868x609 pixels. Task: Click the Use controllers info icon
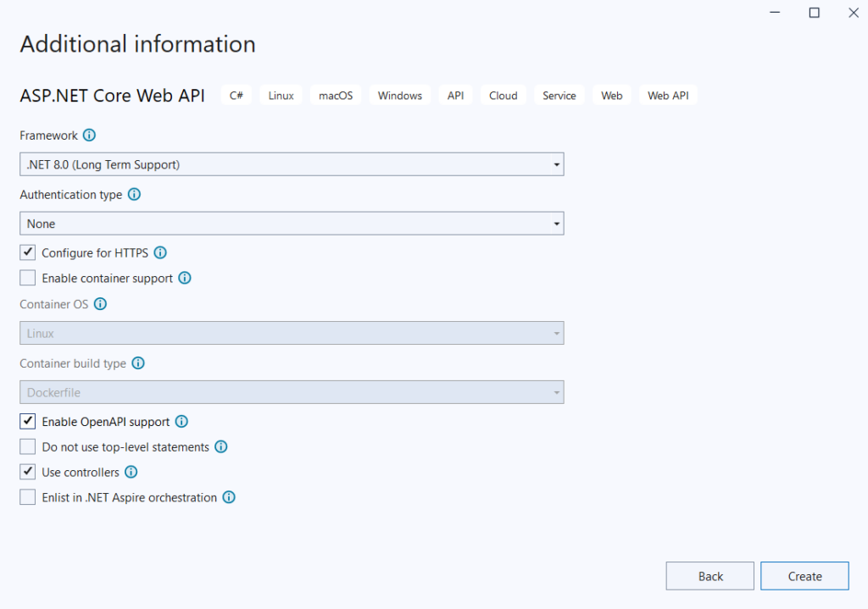coord(131,472)
